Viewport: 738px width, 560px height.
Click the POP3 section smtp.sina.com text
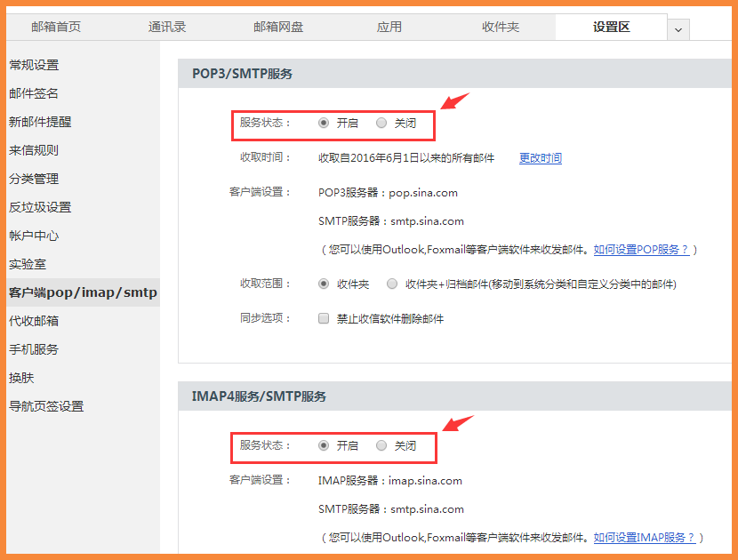coord(427,221)
